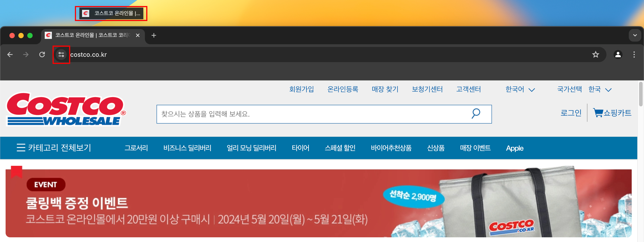Open the 온라인등록 link
The width and height of the screenshot is (644, 242).
coord(343,89)
